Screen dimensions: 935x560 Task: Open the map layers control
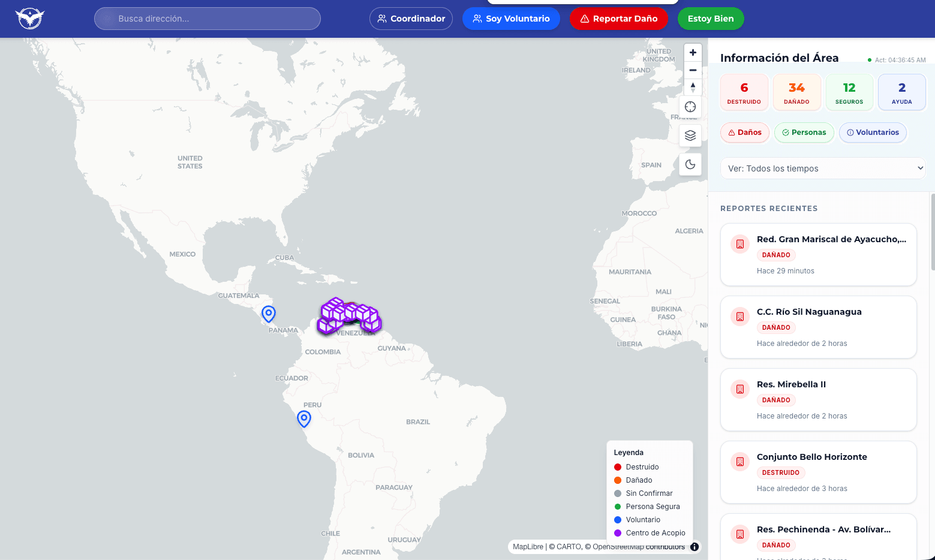[x=690, y=136]
